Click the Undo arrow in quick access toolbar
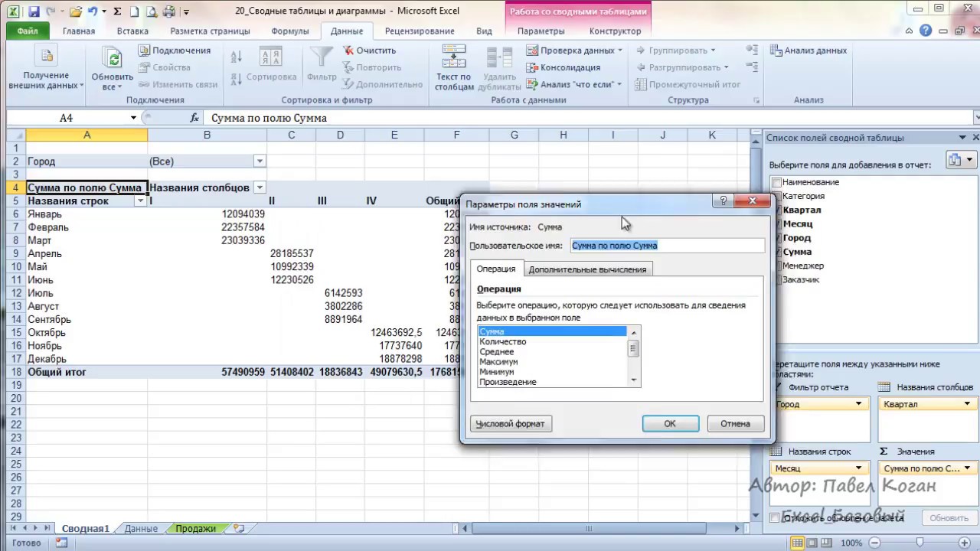This screenshot has height=551, width=980. pyautogui.click(x=93, y=11)
